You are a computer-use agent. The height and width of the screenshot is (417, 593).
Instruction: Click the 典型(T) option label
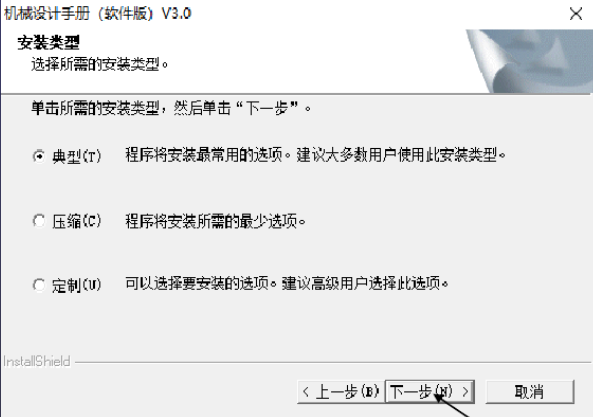[x=77, y=156]
